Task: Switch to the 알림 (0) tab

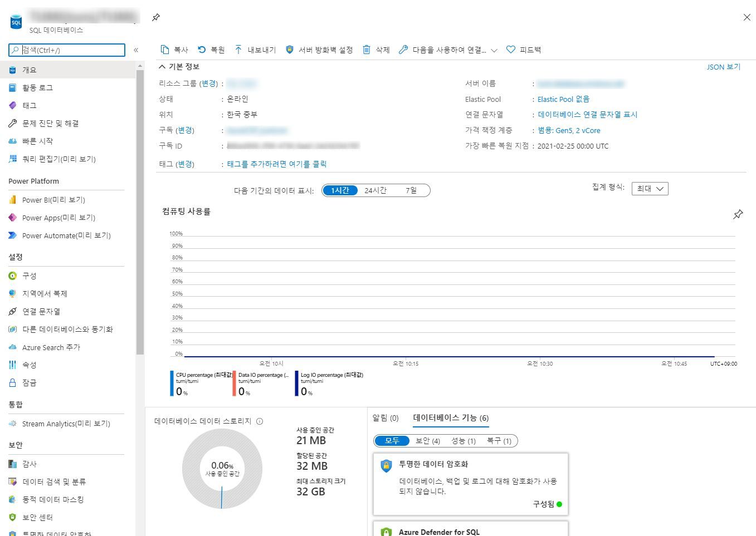Action: [386, 418]
